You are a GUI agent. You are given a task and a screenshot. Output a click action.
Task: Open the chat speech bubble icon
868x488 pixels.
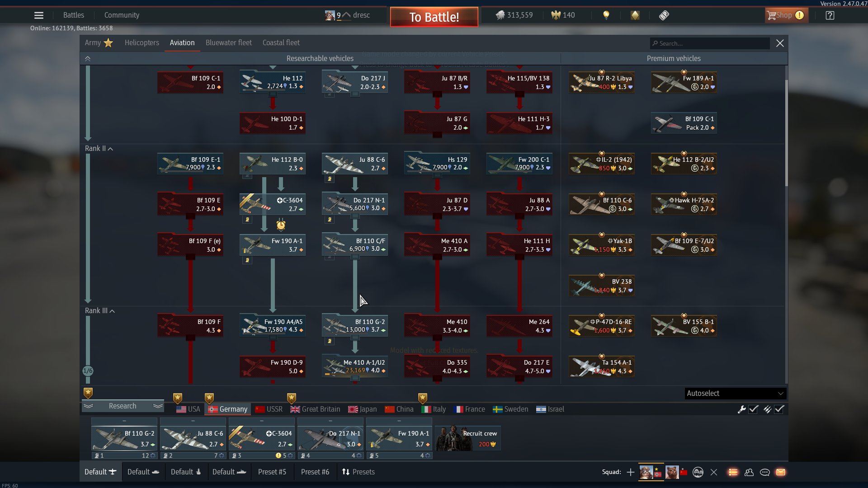pyautogui.click(x=765, y=472)
